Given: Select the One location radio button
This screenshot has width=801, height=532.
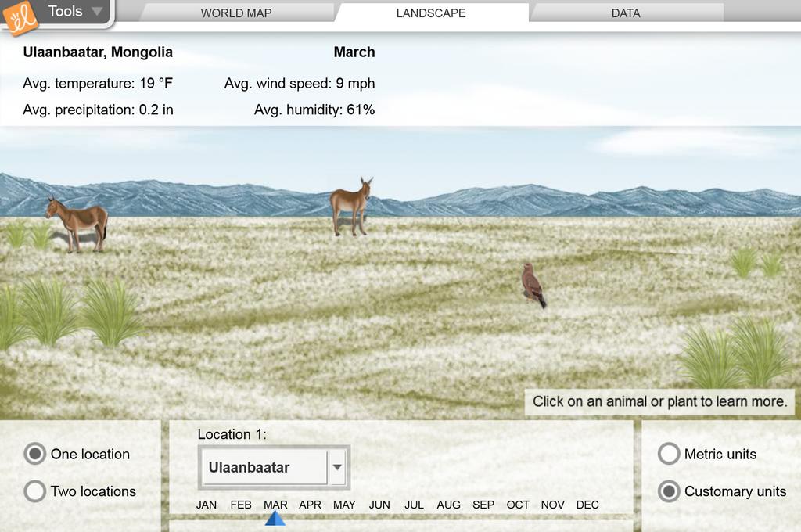Looking at the screenshot, I should (x=35, y=454).
